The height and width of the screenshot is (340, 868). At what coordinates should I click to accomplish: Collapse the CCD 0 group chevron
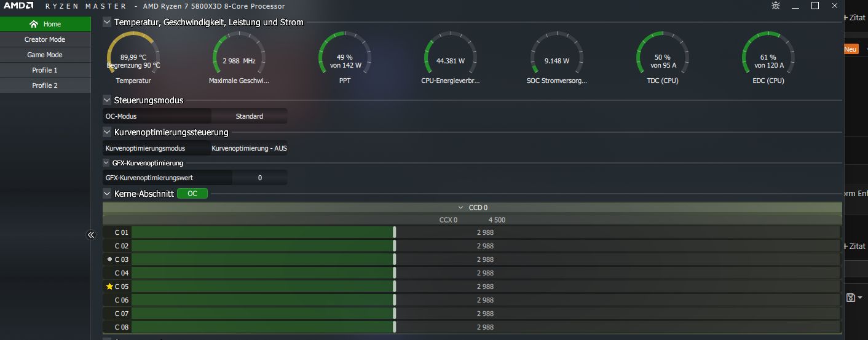pos(461,208)
